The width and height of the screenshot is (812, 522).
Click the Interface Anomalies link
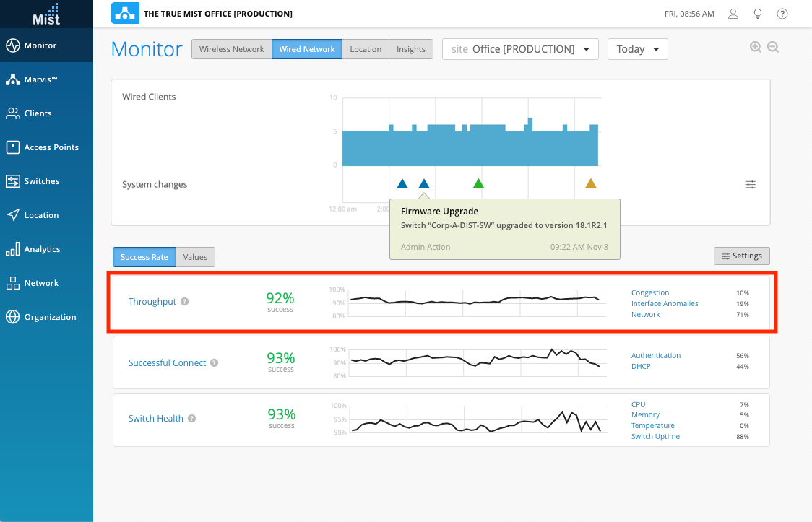665,304
